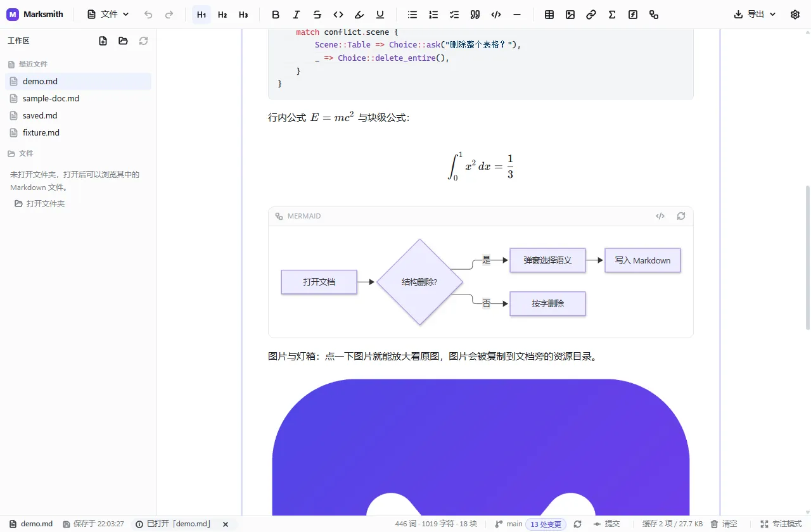Toggle Heading 3 formatting

click(x=243, y=15)
